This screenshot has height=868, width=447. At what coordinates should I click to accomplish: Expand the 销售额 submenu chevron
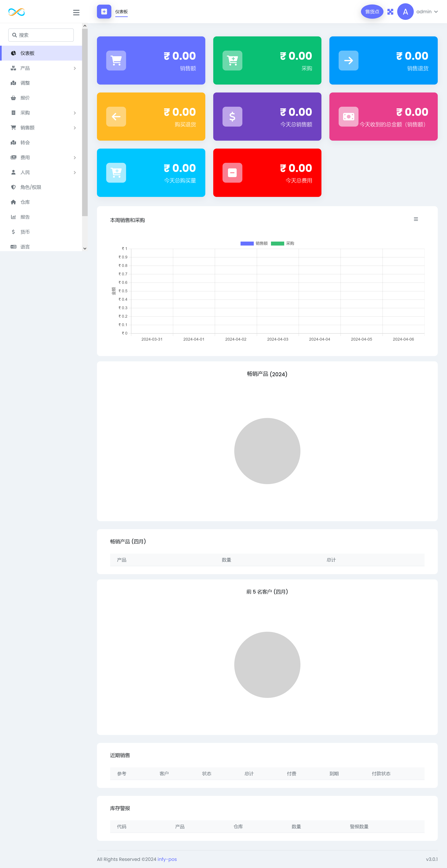75,128
